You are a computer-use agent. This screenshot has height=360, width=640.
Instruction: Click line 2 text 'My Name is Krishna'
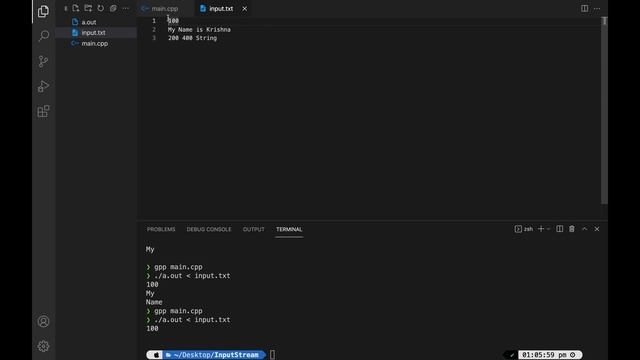tap(199, 29)
